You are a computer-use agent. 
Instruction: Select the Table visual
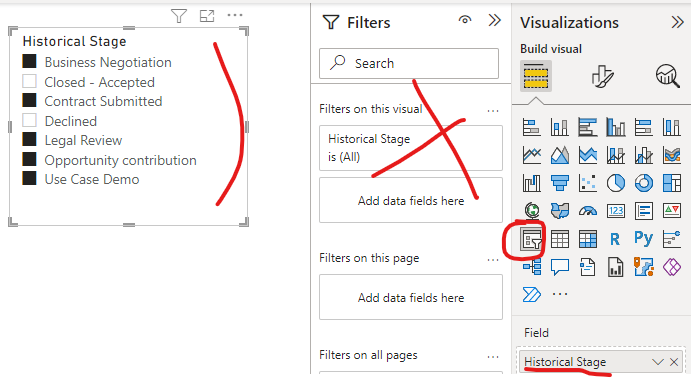(x=559, y=239)
